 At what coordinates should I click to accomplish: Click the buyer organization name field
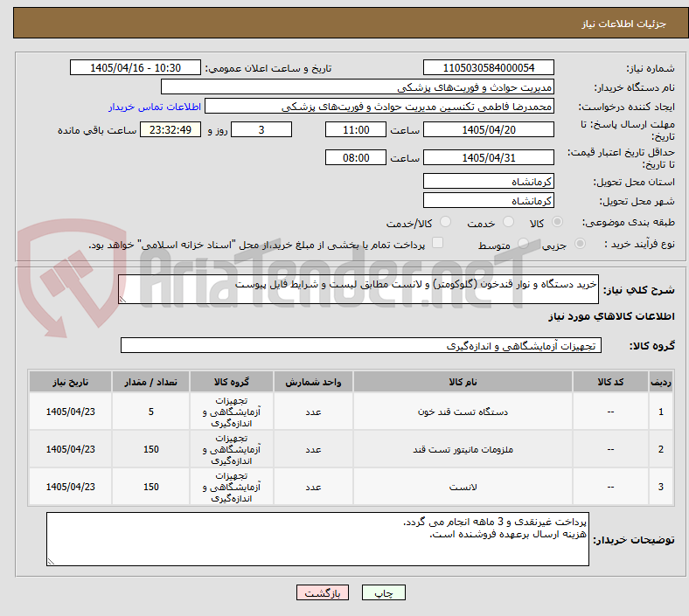tap(358, 87)
